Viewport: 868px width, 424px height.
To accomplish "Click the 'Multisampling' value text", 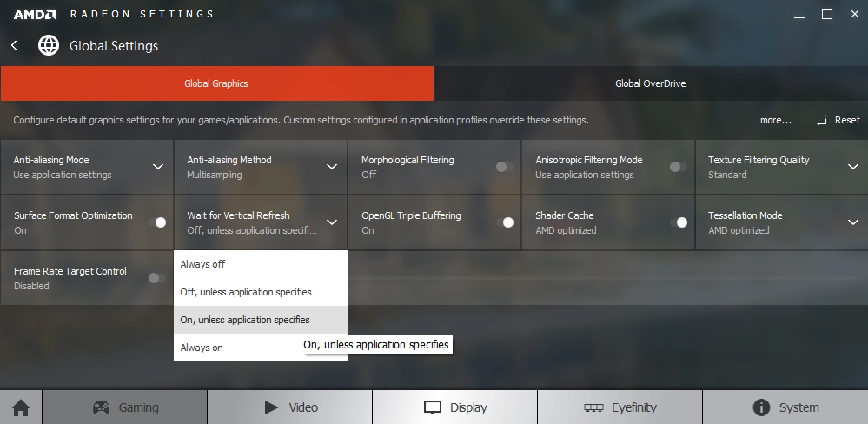I will tap(215, 175).
